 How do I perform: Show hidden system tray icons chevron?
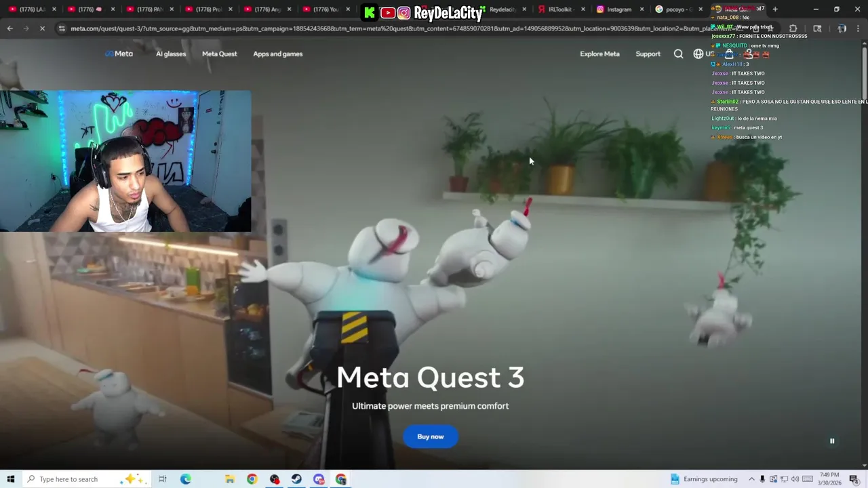(x=751, y=479)
